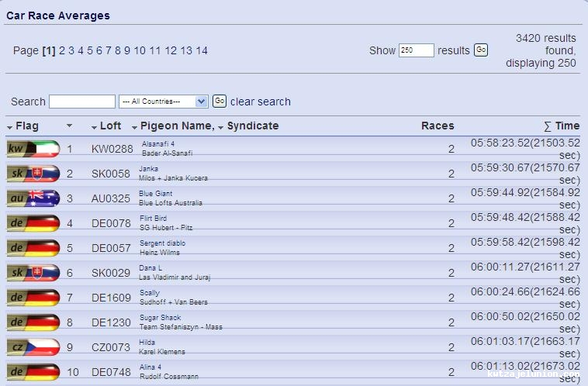
Task: Click the clear search link
Action: (x=261, y=102)
